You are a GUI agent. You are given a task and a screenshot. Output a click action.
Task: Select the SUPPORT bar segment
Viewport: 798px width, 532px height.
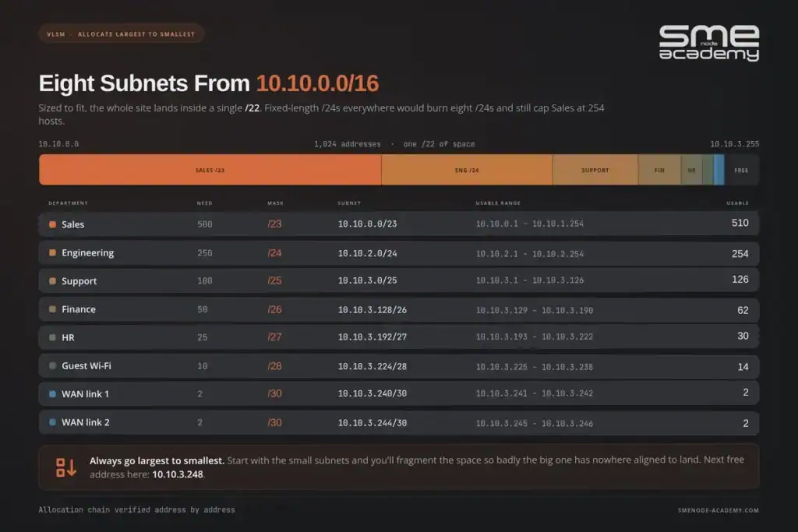tap(595, 170)
